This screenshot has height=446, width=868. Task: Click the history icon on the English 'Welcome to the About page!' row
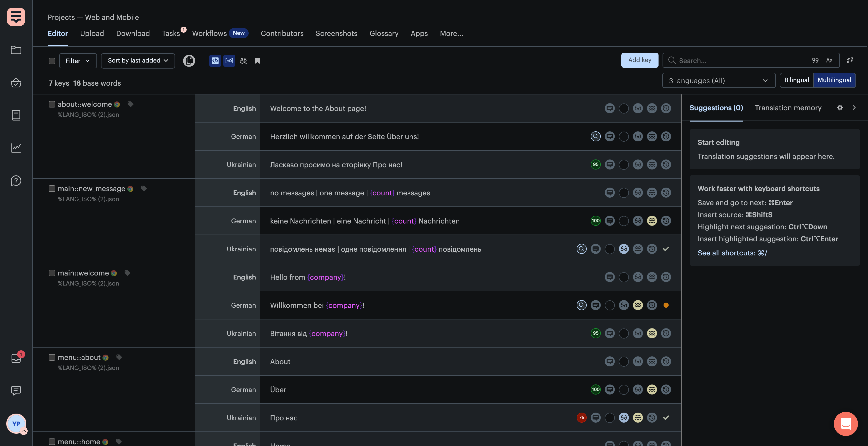(x=666, y=108)
